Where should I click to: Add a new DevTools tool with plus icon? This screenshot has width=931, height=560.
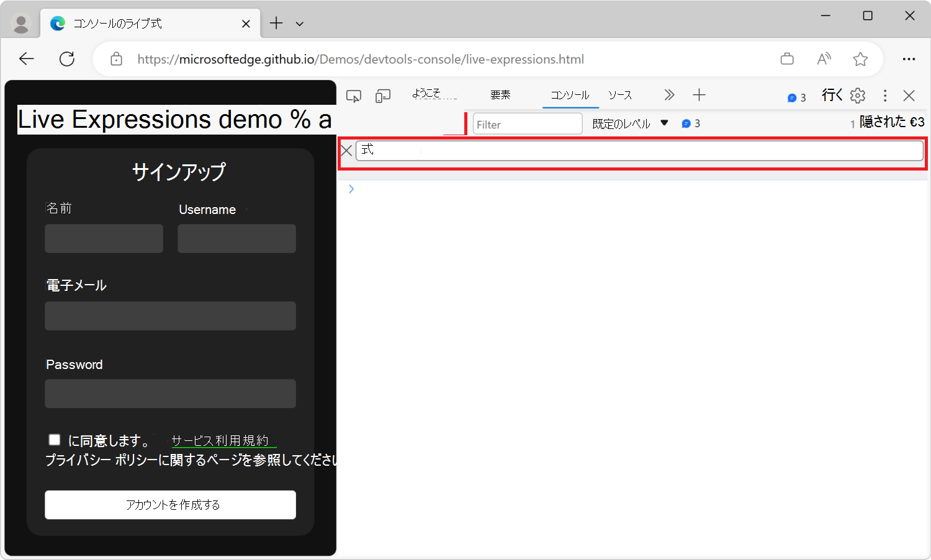699,94
